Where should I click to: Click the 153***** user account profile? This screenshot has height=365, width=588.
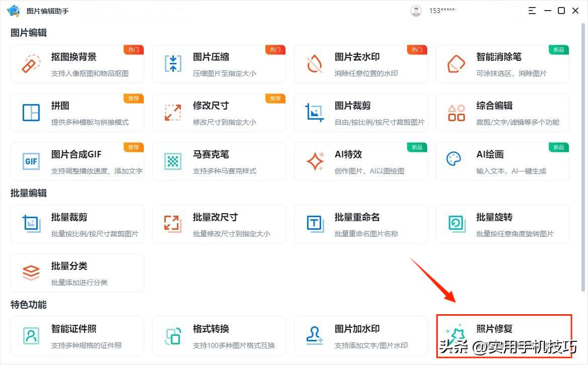pos(430,11)
